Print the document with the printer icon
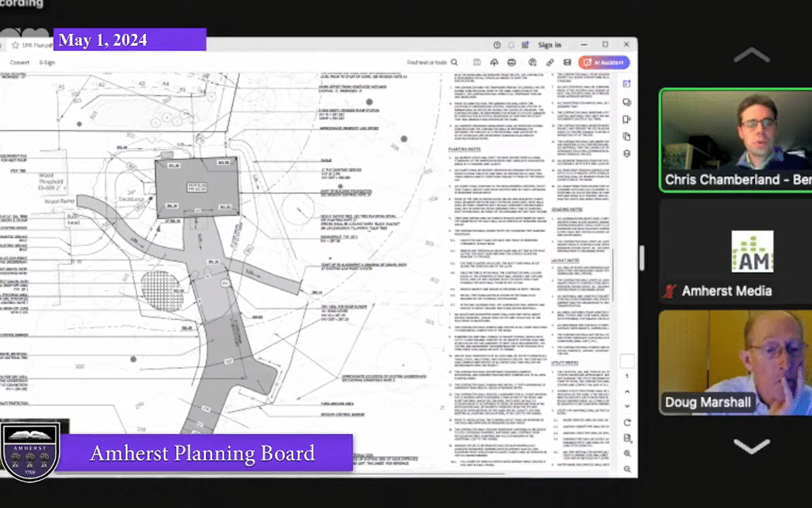This screenshot has width=812, height=508. tap(512, 62)
